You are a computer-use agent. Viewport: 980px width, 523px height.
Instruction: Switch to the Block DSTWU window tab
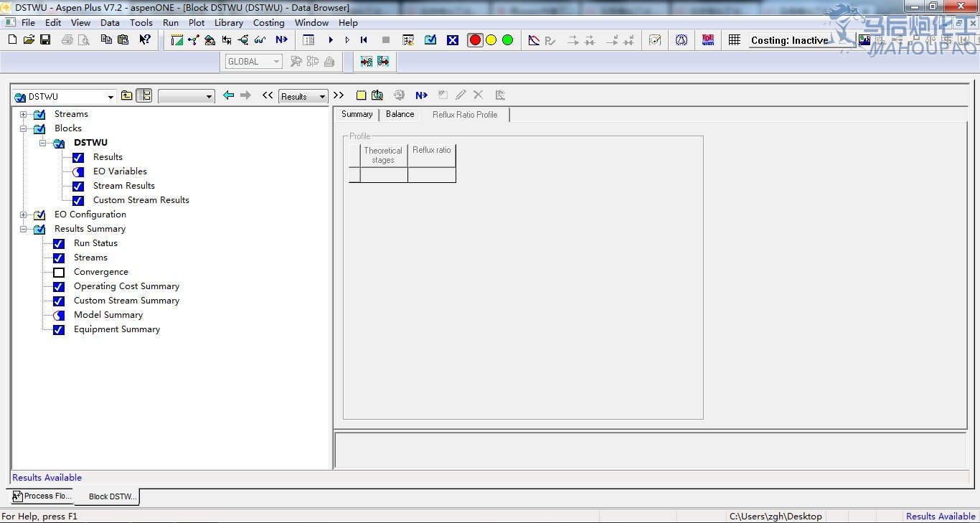107,496
